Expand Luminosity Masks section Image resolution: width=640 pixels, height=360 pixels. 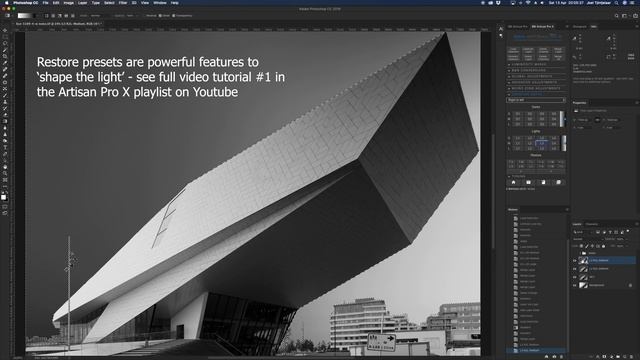(509, 64)
